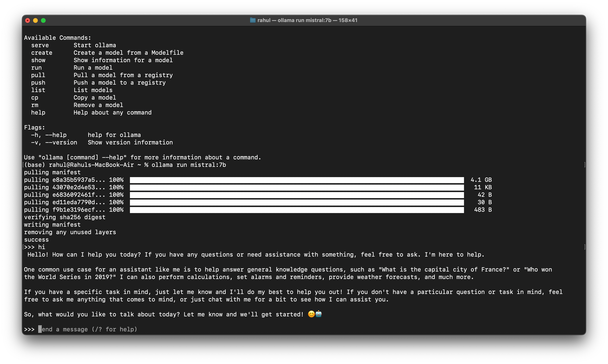This screenshot has width=608, height=364.
Task: Click the robot emoji in response
Action: click(x=319, y=314)
